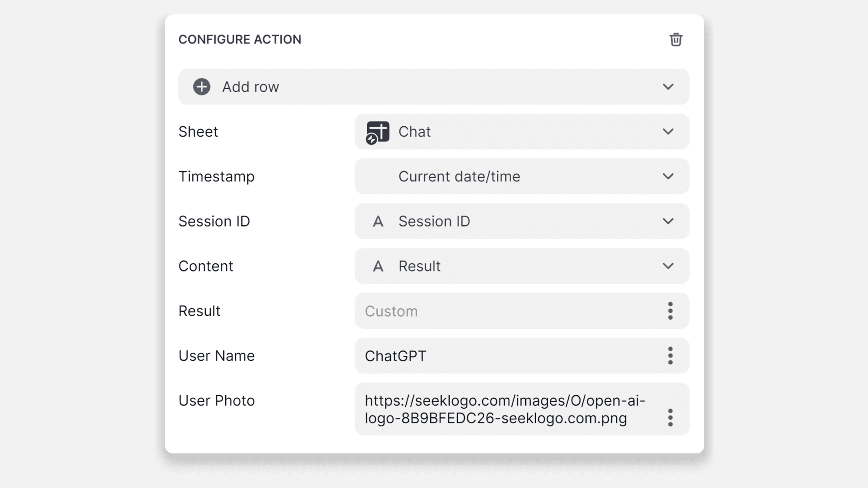Expand the Add row action dropdown
The width and height of the screenshot is (868, 488).
(x=668, y=87)
